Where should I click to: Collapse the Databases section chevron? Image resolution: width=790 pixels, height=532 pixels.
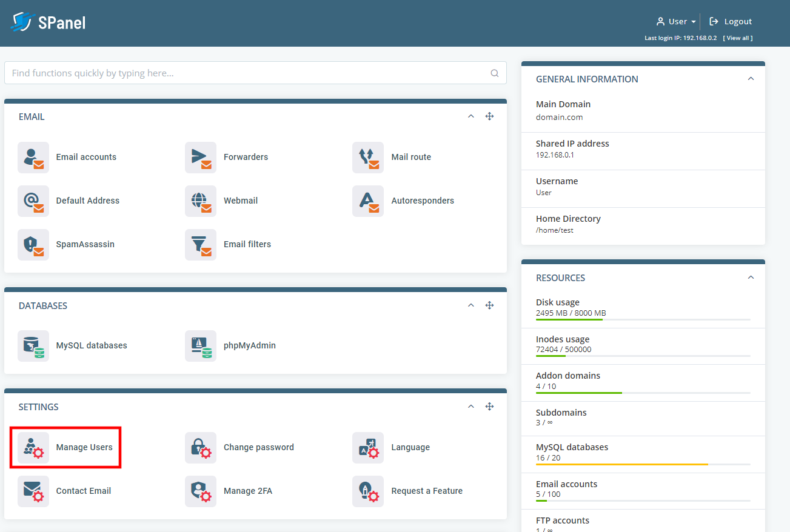[471, 305]
